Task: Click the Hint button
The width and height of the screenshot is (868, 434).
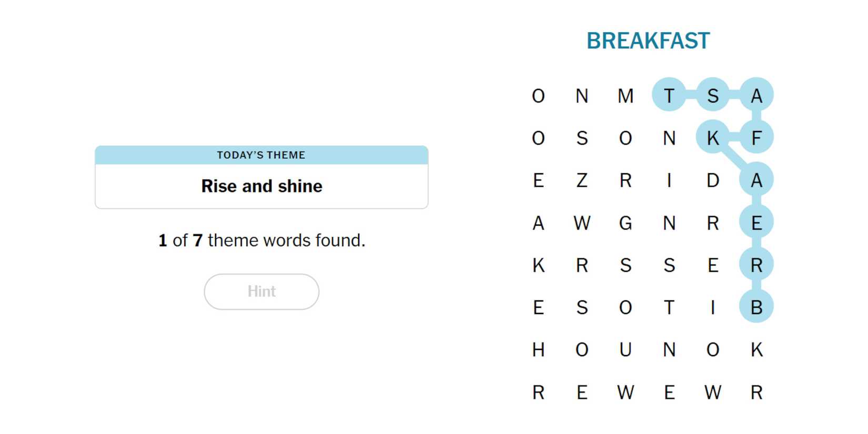Action: pos(261,291)
